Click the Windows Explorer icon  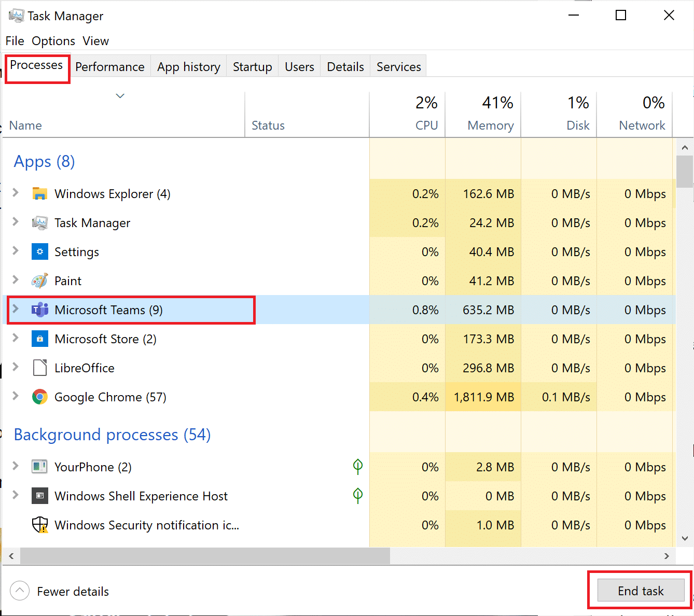(40, 193)
